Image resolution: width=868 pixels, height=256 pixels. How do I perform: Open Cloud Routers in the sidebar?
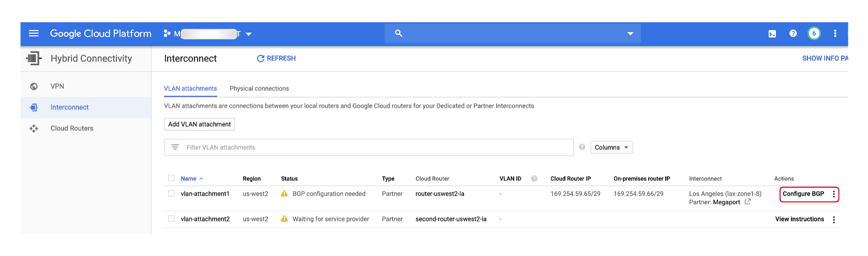pos(72,128)
